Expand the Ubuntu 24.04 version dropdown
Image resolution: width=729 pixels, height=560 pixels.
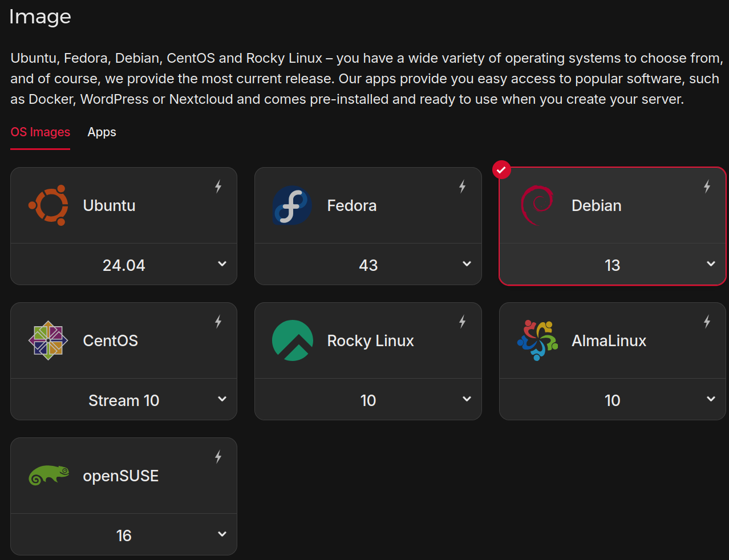tap(222, 264)
